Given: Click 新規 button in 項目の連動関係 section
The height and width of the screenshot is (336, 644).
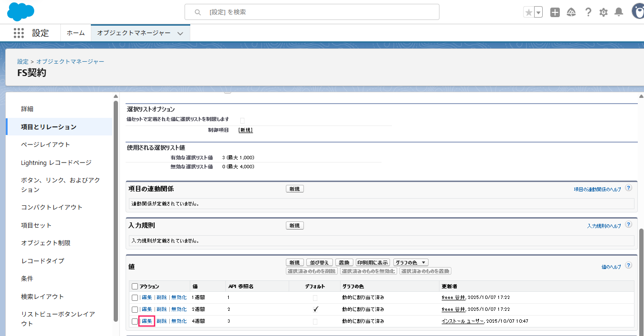Looking at the screenshot, I should tap(294, 189).
